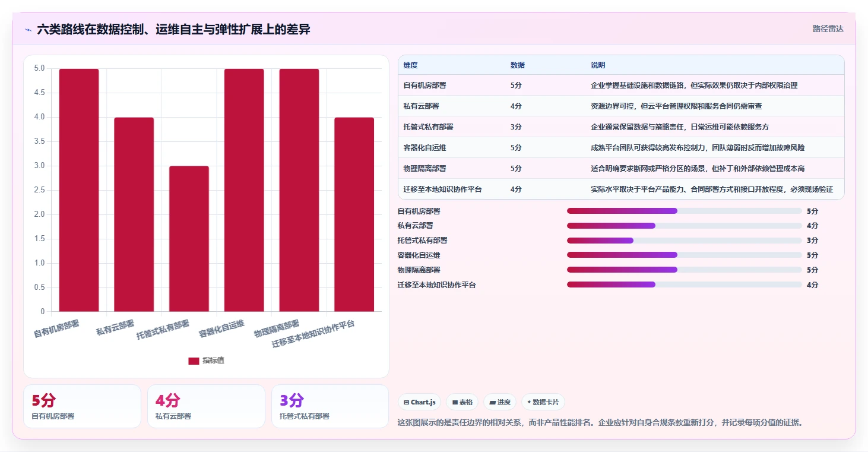Click the 迁移至本地知识协作平台 x-axis label

pos(313,334)
